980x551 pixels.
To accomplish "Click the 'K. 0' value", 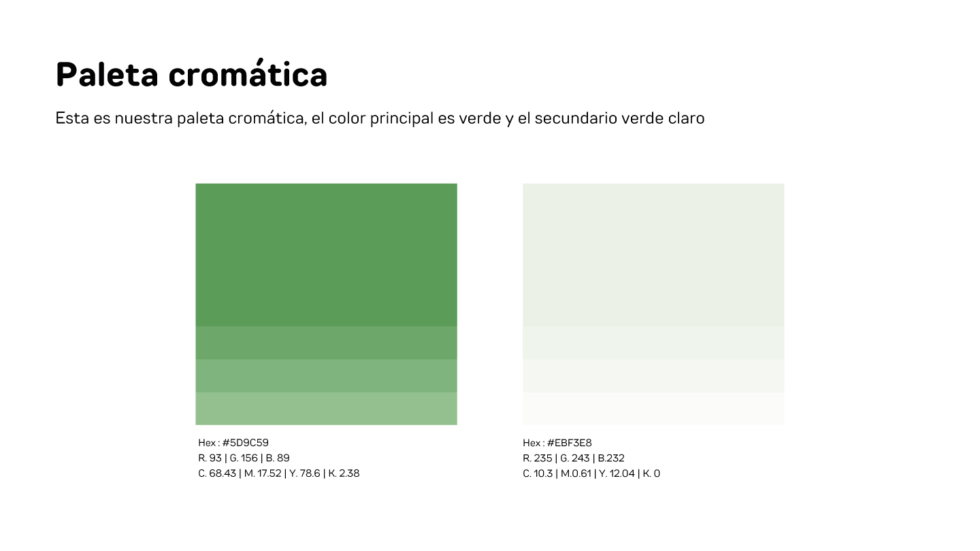I will click(651, 473).
